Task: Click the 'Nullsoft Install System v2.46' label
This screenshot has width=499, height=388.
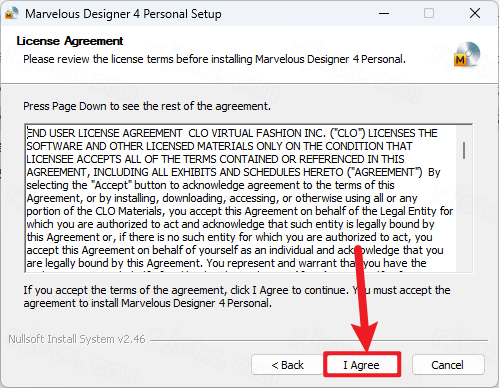Action: pyautogui.click(x=77, y=339)
